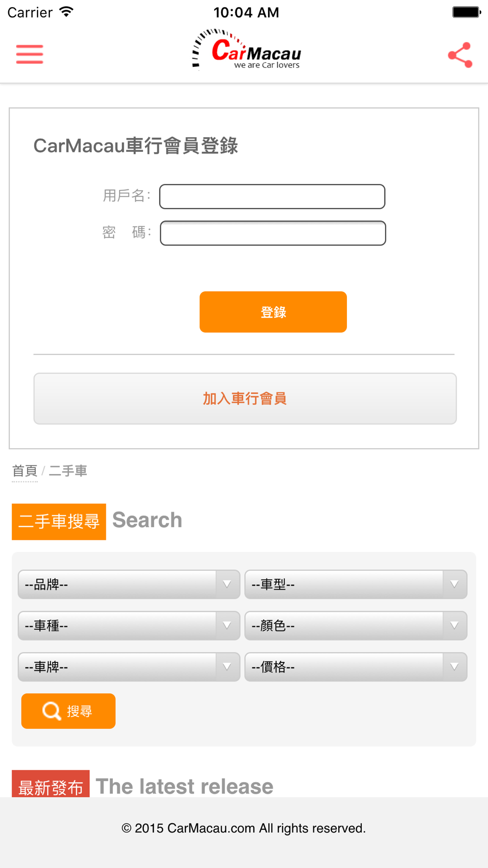Click the Wi-Fi icon in status bar
The height and width of the screenshot is (868, 488).
point(66,12)
